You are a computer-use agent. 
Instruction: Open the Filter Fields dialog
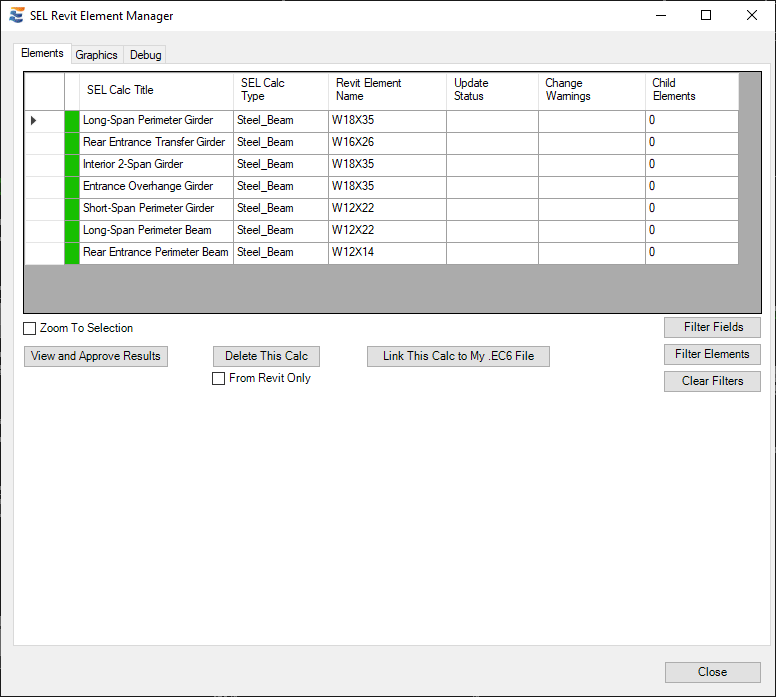[x=712, y=327]
